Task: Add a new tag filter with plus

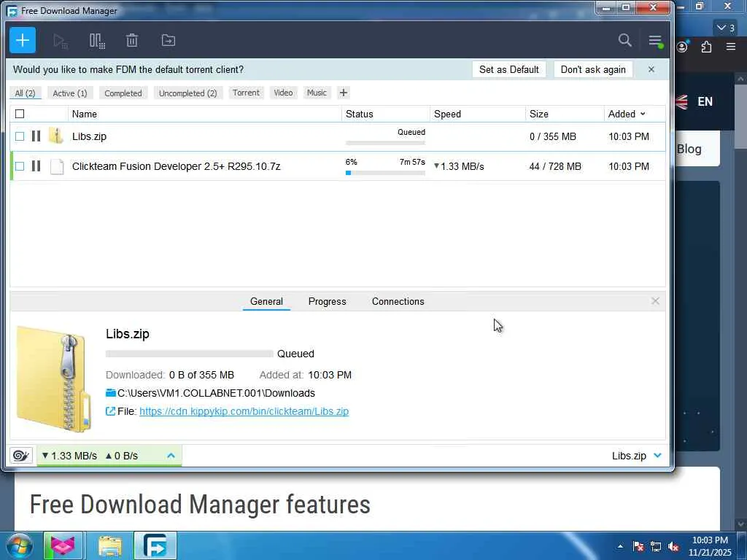Action: 344,93
